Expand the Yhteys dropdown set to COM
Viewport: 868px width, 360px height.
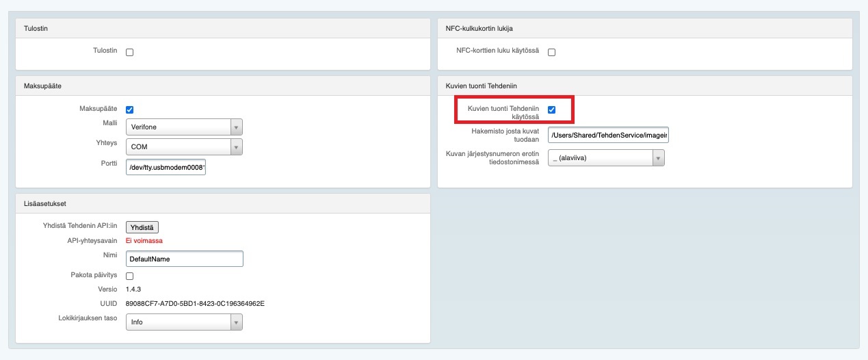(x=184, y=146)
